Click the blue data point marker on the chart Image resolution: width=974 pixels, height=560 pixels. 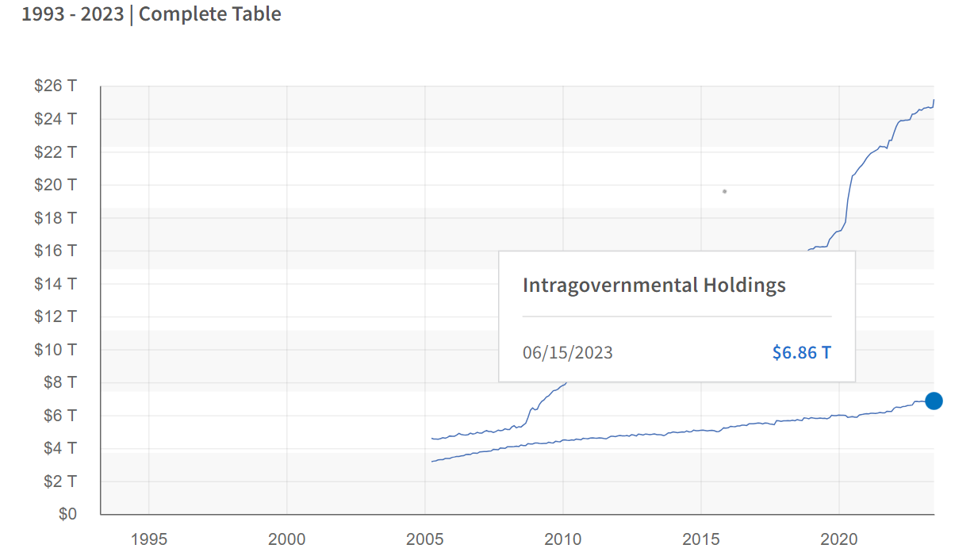934,401
